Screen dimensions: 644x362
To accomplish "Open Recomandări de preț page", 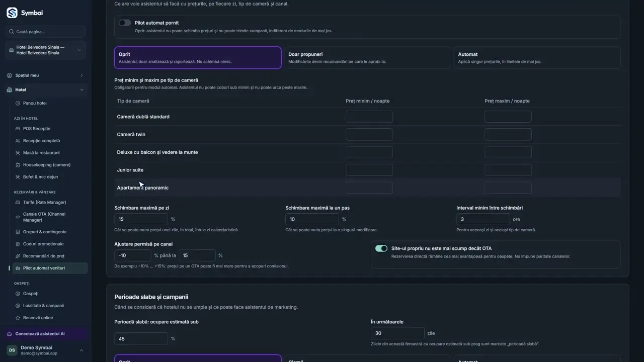I will coord(44,256).
